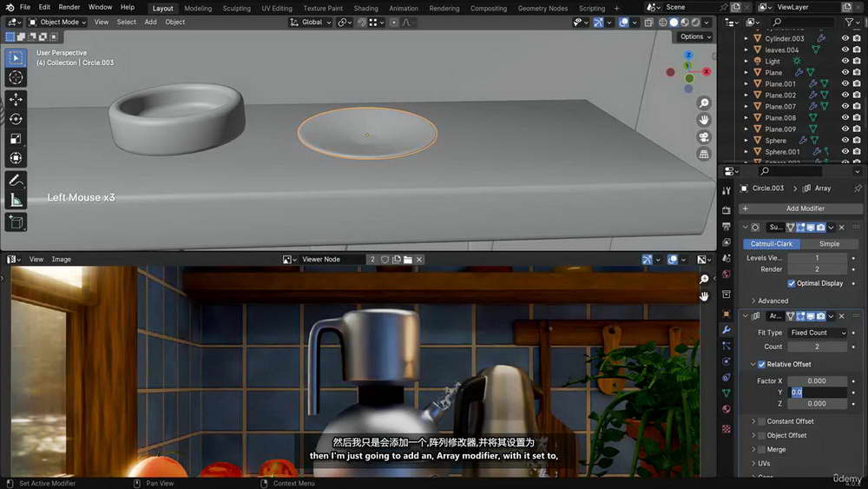Open the Object Data properties tab icon
Viewport: 868px width, 489px height.
click(727, 393)
